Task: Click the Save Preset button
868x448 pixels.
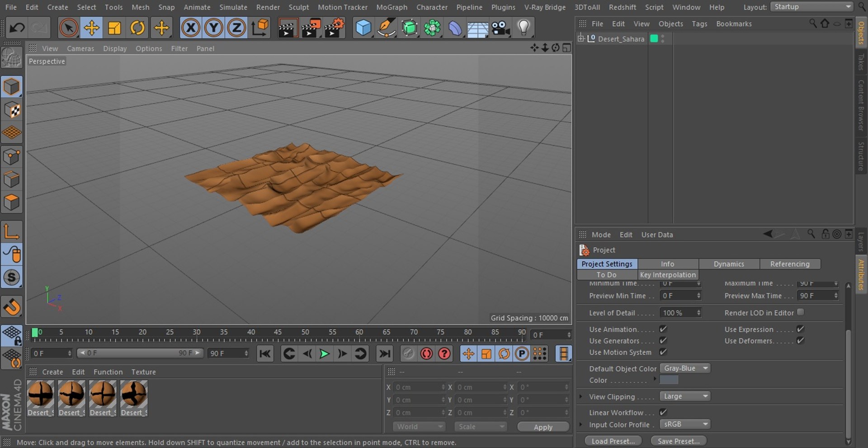Action: tap(679, 441)
